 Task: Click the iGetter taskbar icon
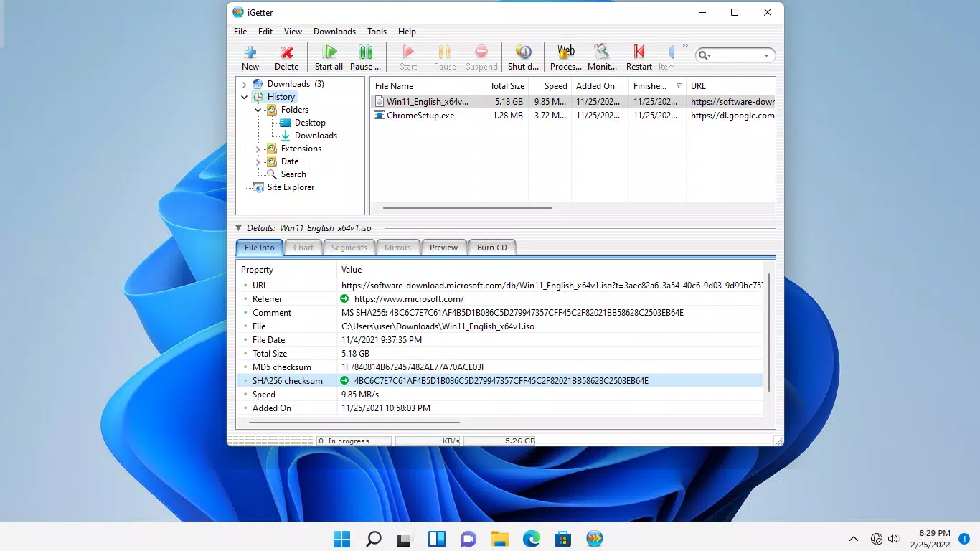(595, 539)
